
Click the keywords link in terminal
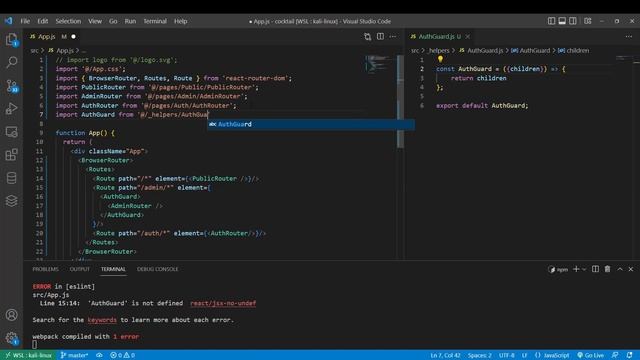tap(102, 320)
